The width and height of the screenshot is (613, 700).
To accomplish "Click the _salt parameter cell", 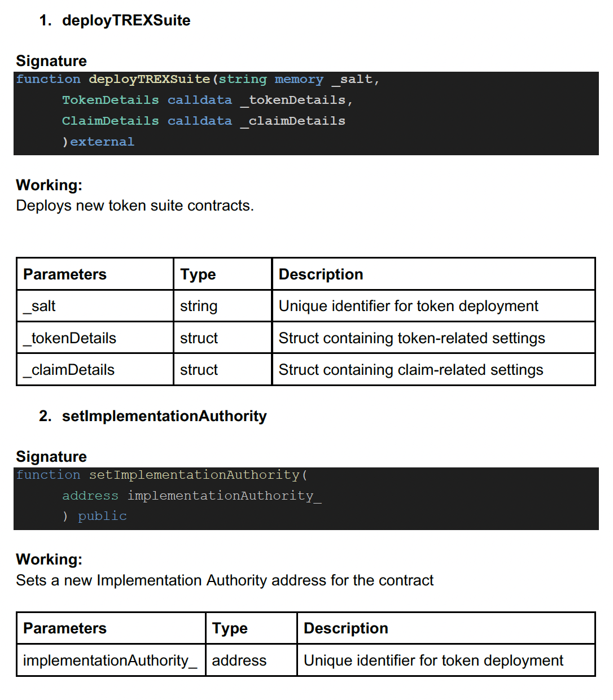I will (40, 306).
